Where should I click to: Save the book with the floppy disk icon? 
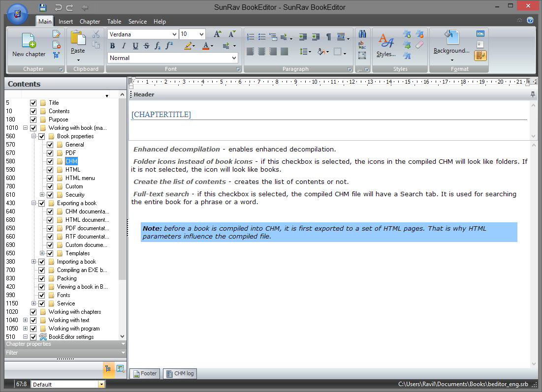coord(42,7)
